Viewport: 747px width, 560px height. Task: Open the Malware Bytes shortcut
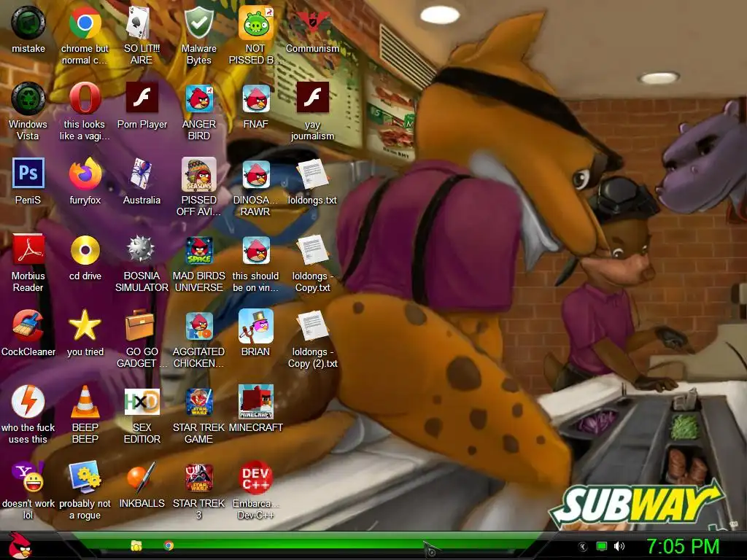click(198, 23)
